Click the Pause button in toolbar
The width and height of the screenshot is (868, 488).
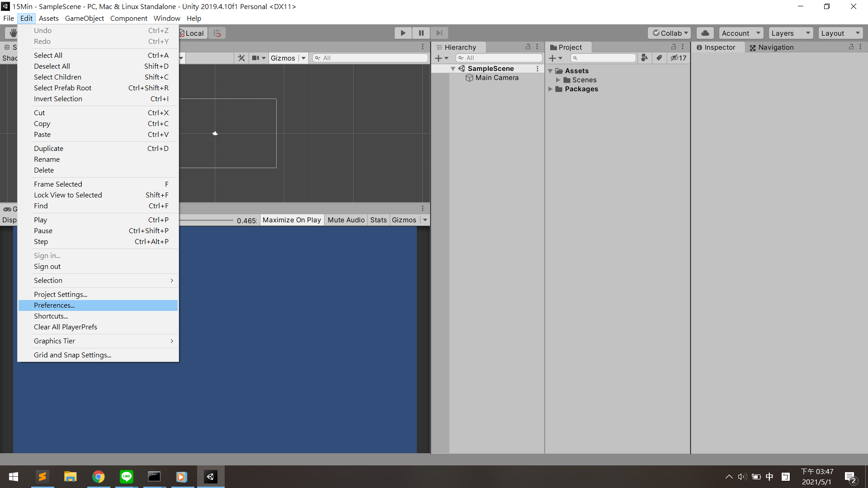coord(421,33)
